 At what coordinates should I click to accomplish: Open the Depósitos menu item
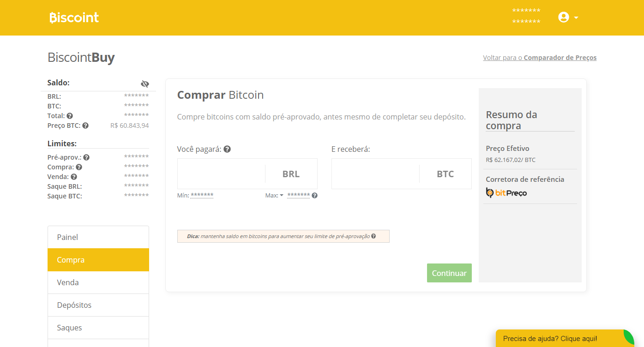98,305
